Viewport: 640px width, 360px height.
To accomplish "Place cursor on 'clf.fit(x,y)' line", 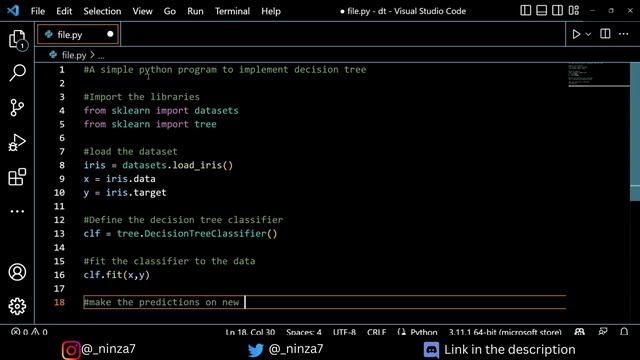I will point(117,275).
